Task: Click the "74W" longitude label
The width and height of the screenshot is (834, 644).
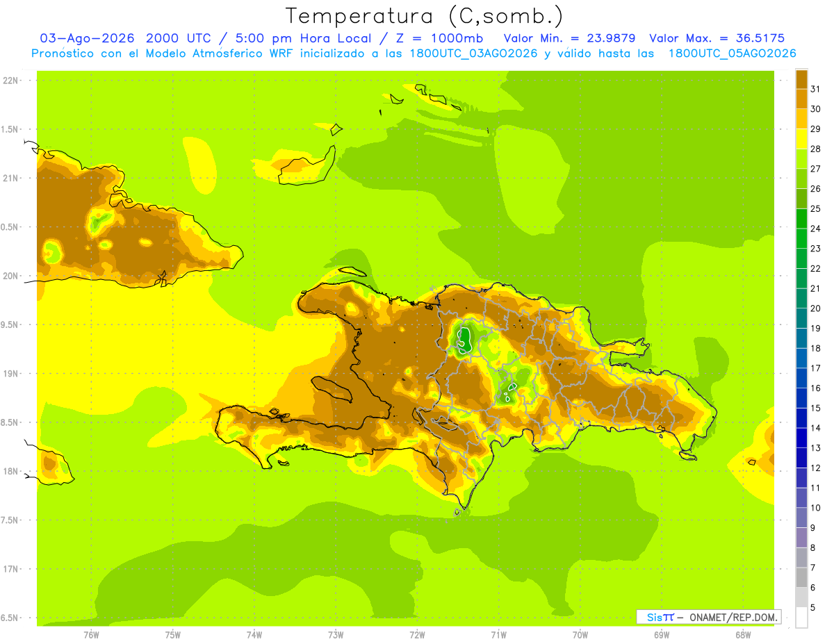Action: [x=254, y=634]
